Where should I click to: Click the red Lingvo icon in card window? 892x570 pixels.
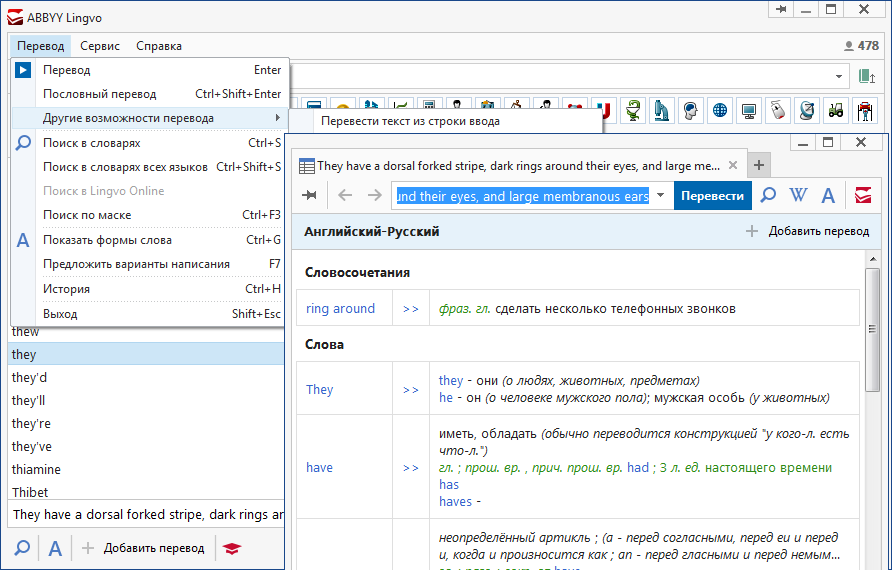pyautogui.click(x=861, y=196)
